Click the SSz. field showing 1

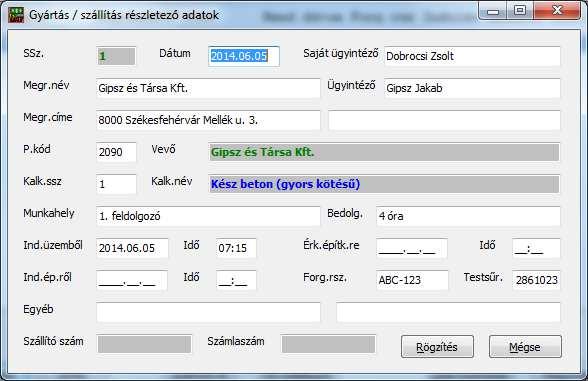[117, 56]
